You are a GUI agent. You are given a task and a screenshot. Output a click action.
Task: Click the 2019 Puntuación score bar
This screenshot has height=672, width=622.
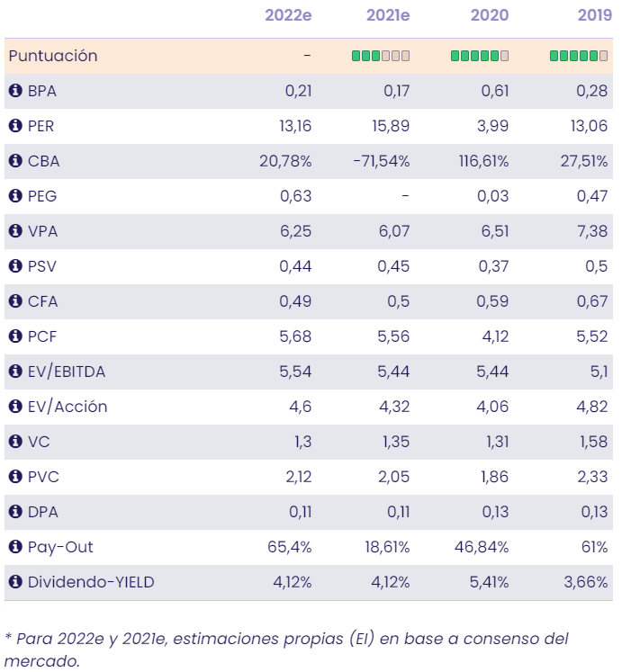click(x=579, y=56)
